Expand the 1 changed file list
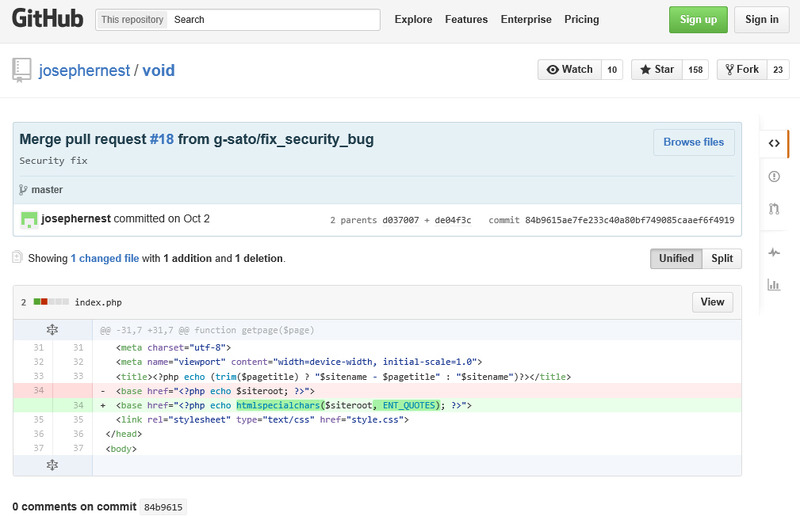Screen dimensions: 800x516 [104, 258]
